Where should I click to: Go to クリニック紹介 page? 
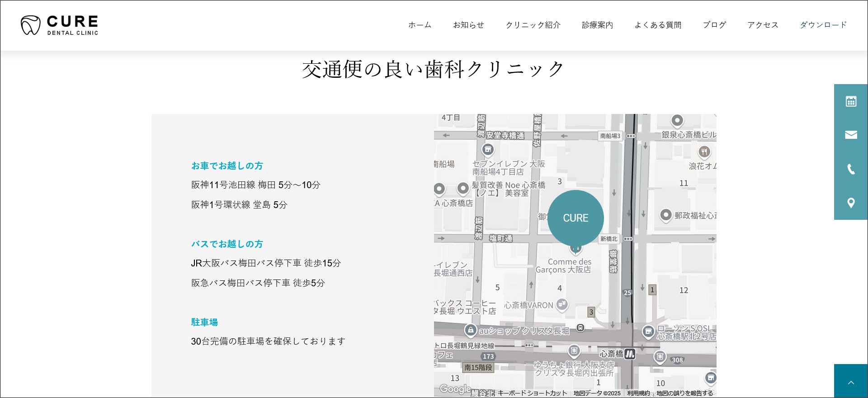click(x=533, y=25)
